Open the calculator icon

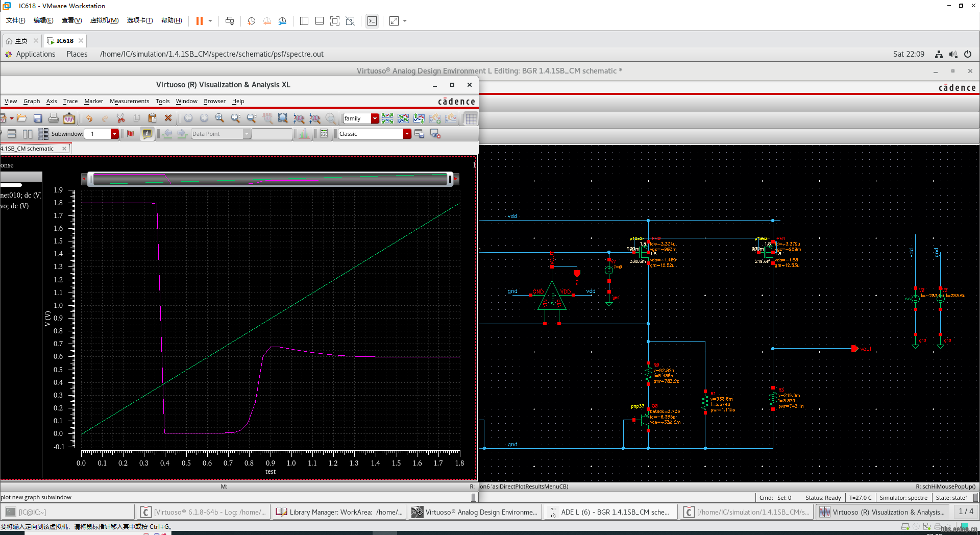[324, 134]
